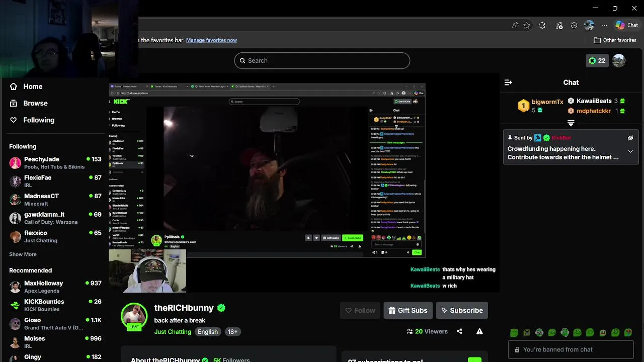This screenshot has width=644, height=362.
Task: Open Moises IRL channel
Action: [x=55, y=342]
